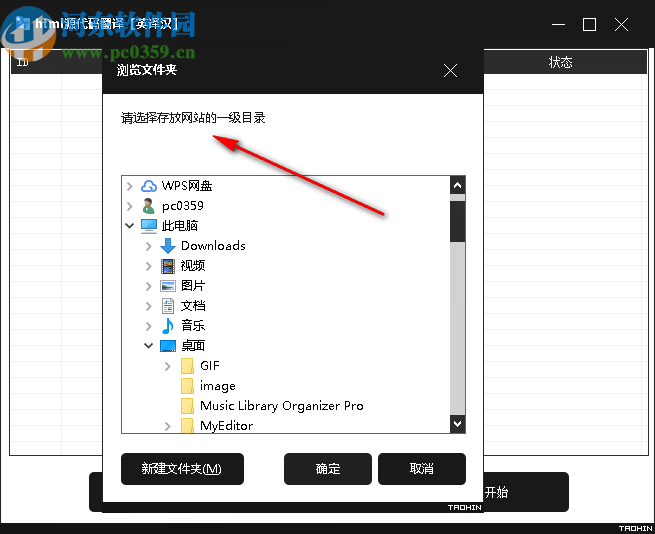Select the image folder label

tap(218, 386)
